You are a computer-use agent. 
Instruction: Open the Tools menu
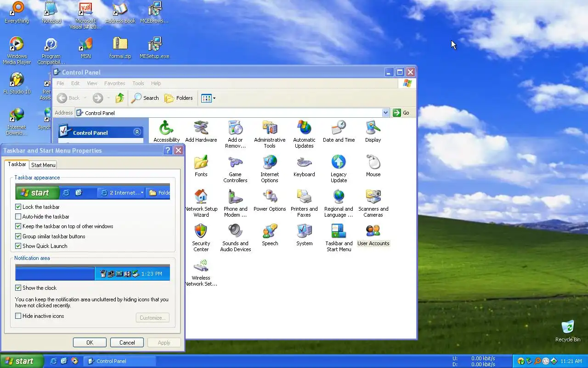138,83
